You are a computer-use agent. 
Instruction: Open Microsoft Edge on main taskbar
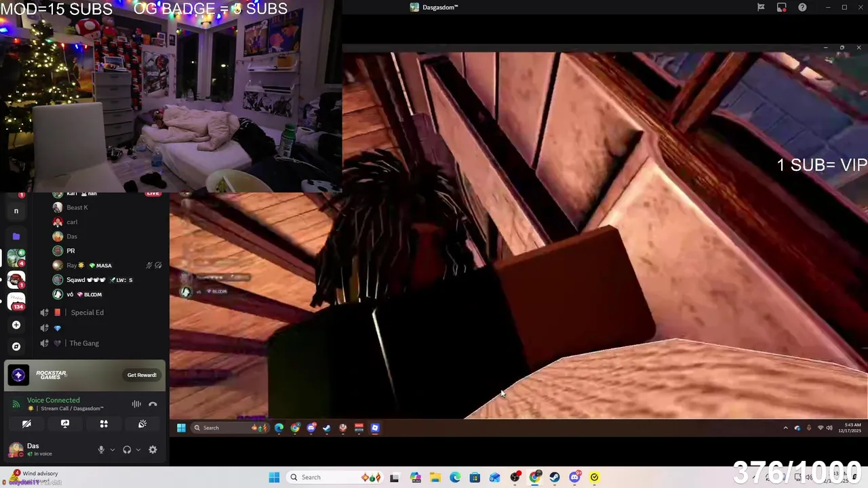pos(454,477)
